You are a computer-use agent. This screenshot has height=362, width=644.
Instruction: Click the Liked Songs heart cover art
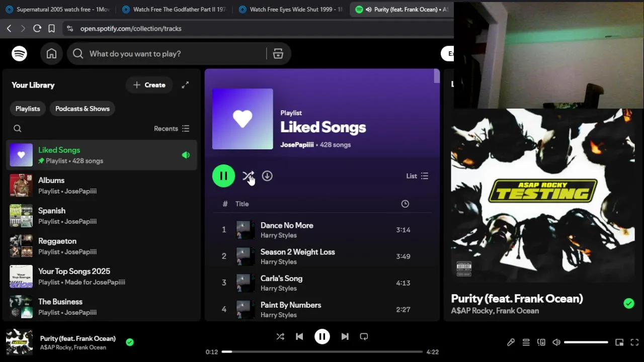tap(243, 119)
